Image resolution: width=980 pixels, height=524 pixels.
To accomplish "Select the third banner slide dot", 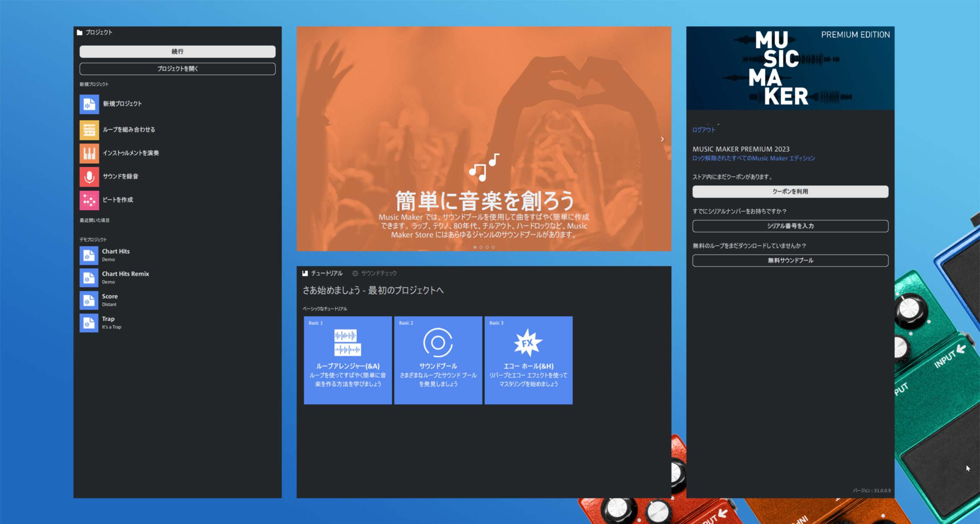I will point(487,247).
